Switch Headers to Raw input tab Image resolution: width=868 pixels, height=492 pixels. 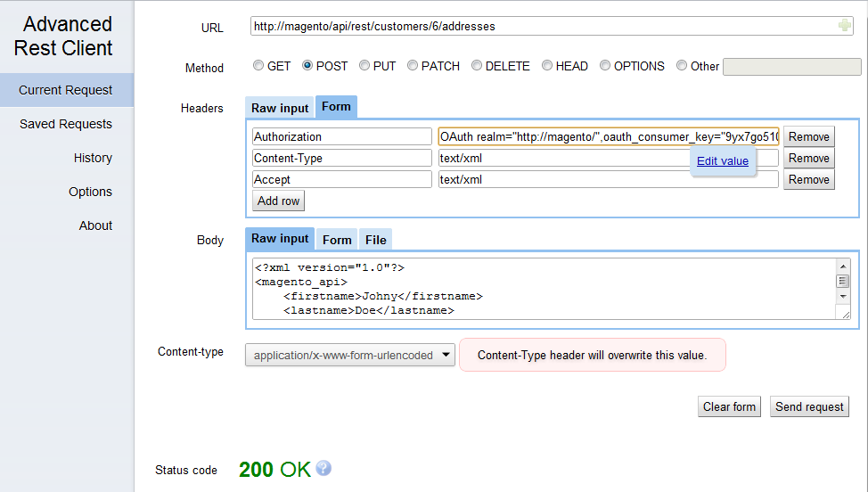point(280,108)
